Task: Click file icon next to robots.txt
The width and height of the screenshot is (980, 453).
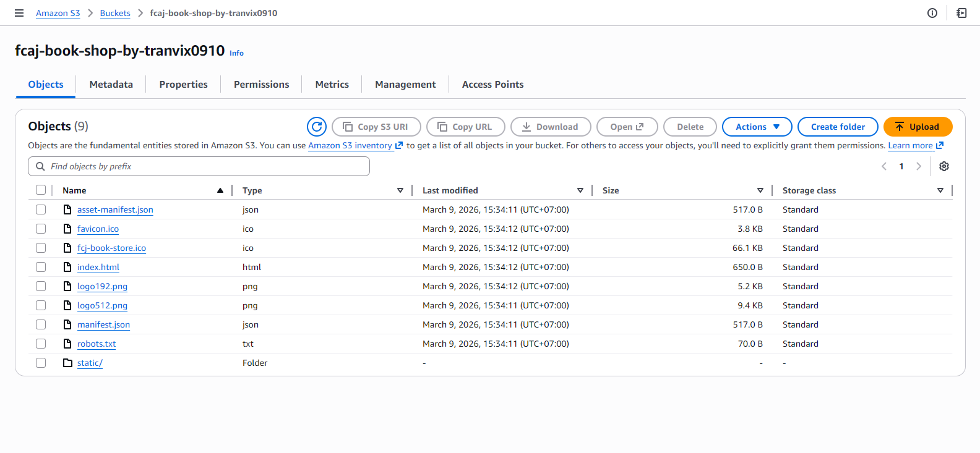Action: [x=67, y=344]
